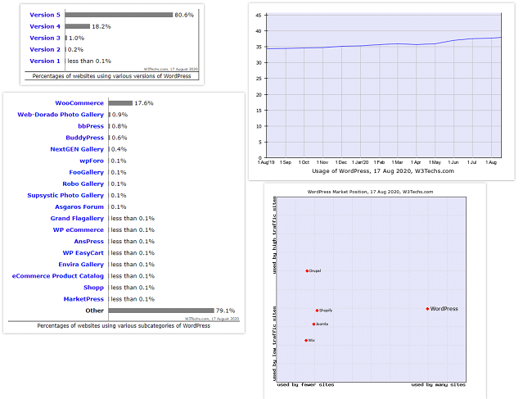Viewport: 532px width, 399px height.
Task: Click the 17.6% WooCommerce percentage
Action: (x=144, y=103)
